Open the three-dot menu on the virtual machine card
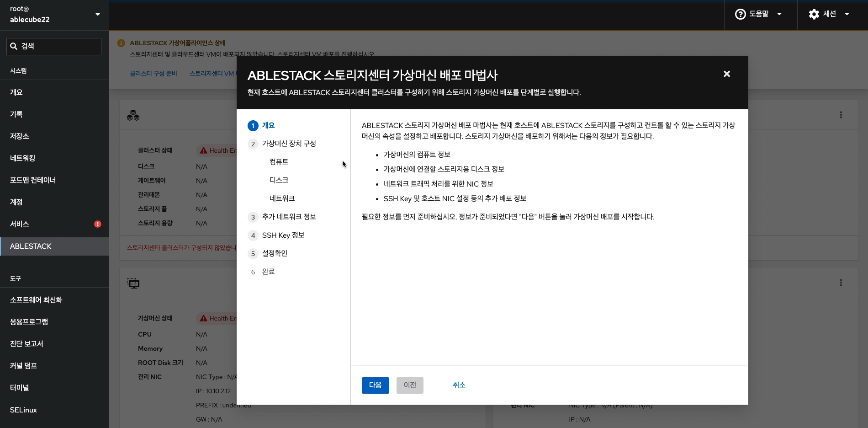Image resolution: width=868 pixels, height=428 pixels. (x=841, y=283)
